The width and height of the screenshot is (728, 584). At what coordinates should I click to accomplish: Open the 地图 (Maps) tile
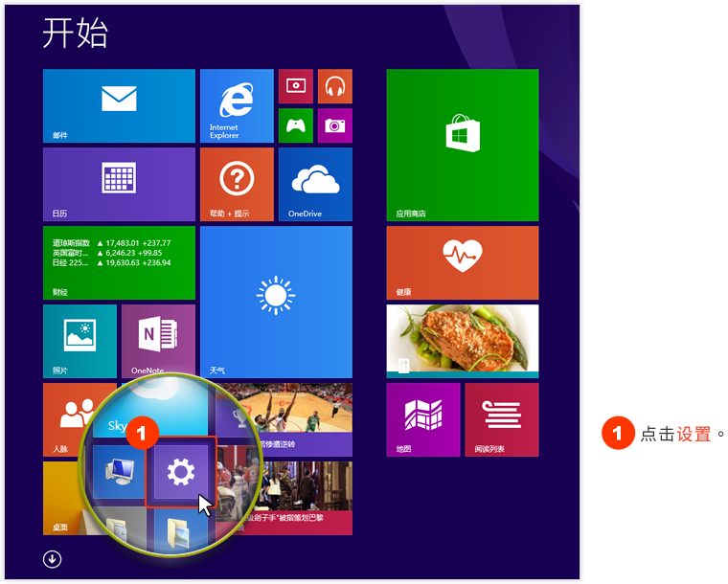coord(422,419)
